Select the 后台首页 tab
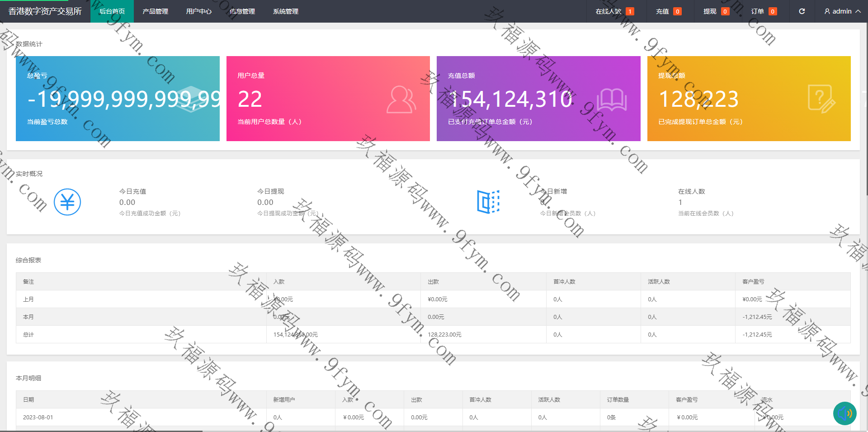The width and height of the screenshot is (868, 432). tap(112, 11)
